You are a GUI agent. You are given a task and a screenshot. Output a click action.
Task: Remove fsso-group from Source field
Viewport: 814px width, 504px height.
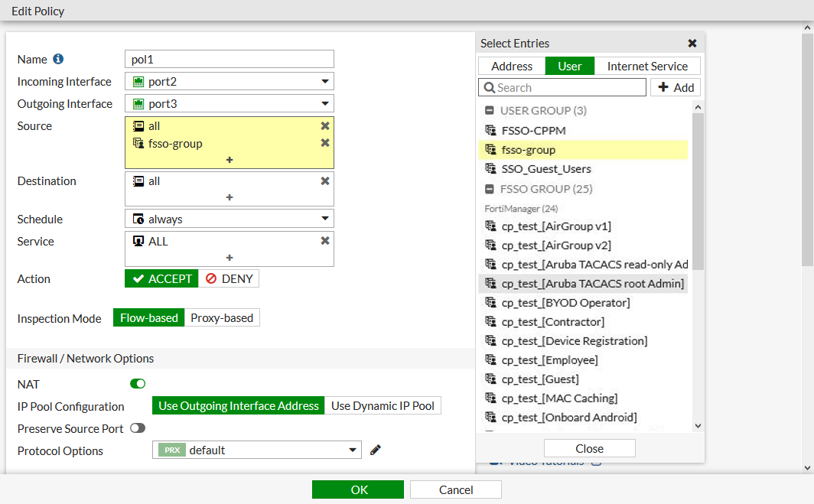click(x=325, y=143)
